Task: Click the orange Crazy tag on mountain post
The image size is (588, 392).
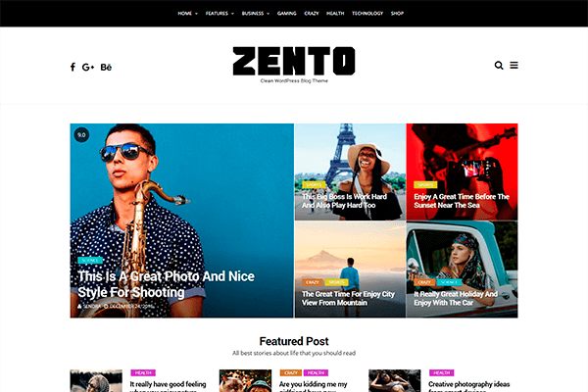Action: point(313,282)
